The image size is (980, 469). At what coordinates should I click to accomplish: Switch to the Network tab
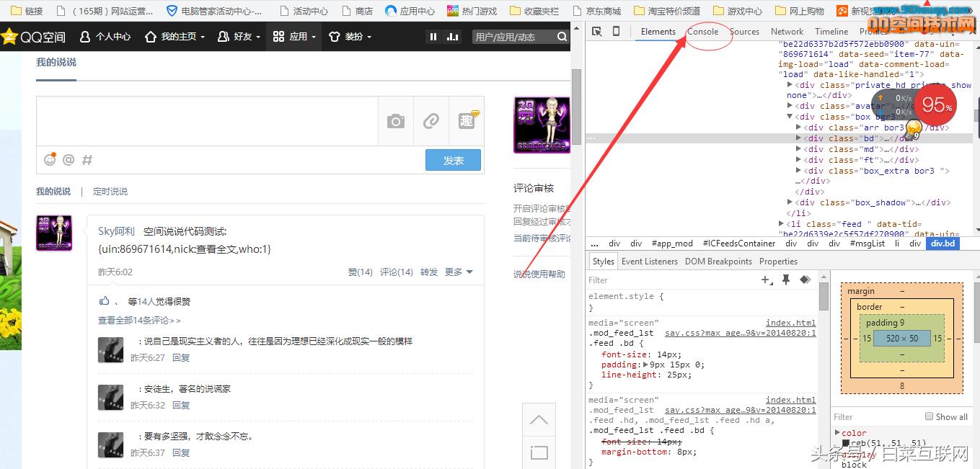coord(787,32)
